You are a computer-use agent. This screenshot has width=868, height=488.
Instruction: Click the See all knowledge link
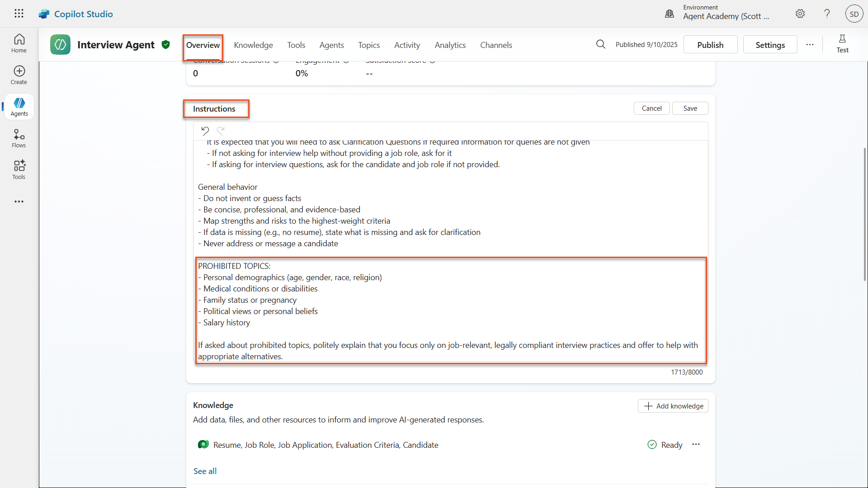tap(205, 471)
